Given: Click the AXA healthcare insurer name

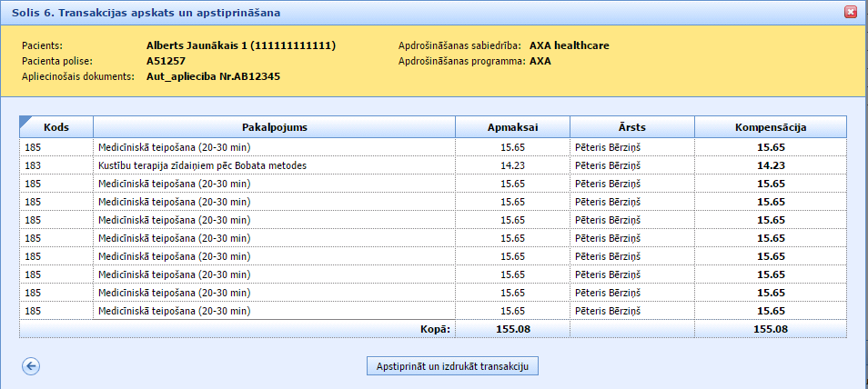Looking at the screenshot, I should click(x=569, y=45).
